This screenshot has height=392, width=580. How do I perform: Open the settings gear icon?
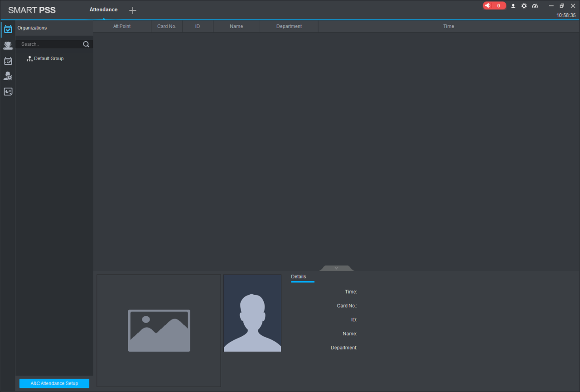coord(524,6)
